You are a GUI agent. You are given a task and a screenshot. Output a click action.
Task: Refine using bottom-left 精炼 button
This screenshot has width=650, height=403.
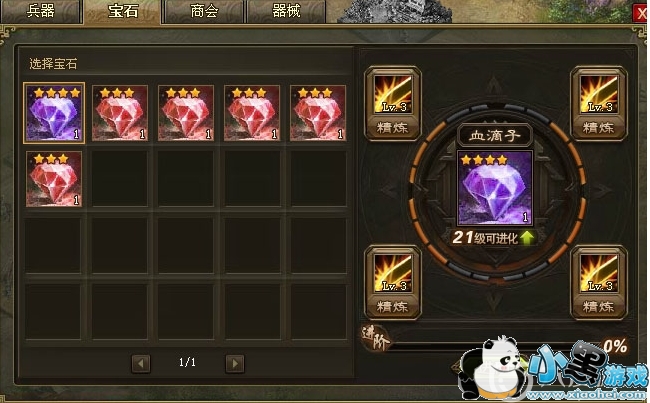coord(393,307)
